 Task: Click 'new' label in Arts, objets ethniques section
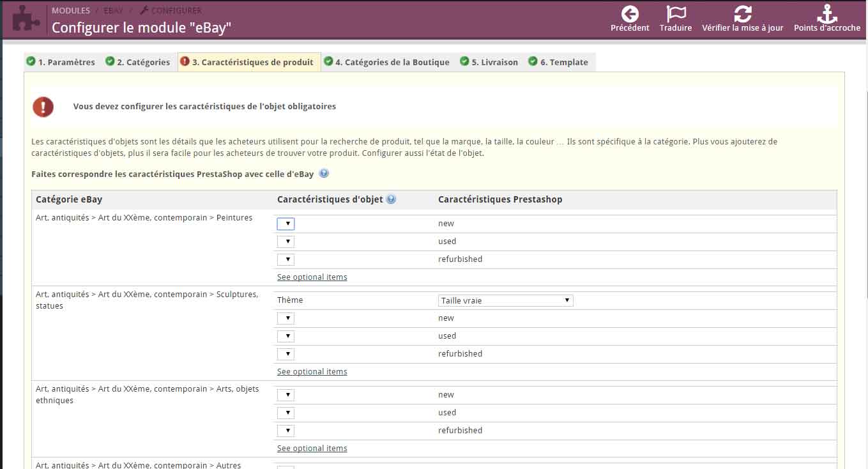(446, 395)
